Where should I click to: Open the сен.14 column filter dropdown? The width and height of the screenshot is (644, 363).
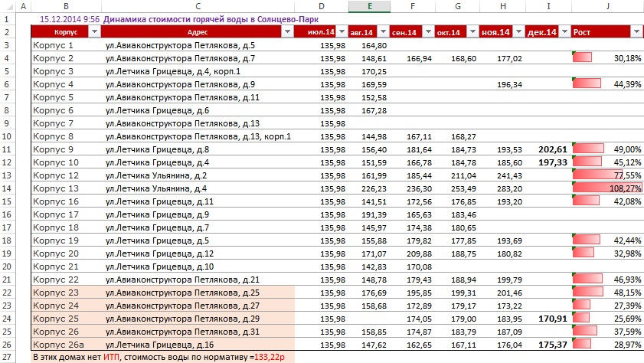(428, 31)
